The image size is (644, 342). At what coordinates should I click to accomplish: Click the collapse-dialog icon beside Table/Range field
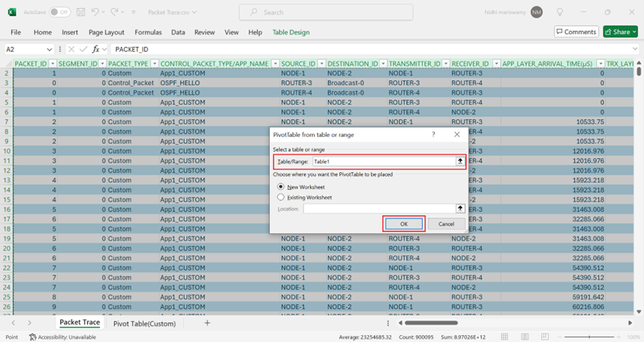(x=459, y=161)
